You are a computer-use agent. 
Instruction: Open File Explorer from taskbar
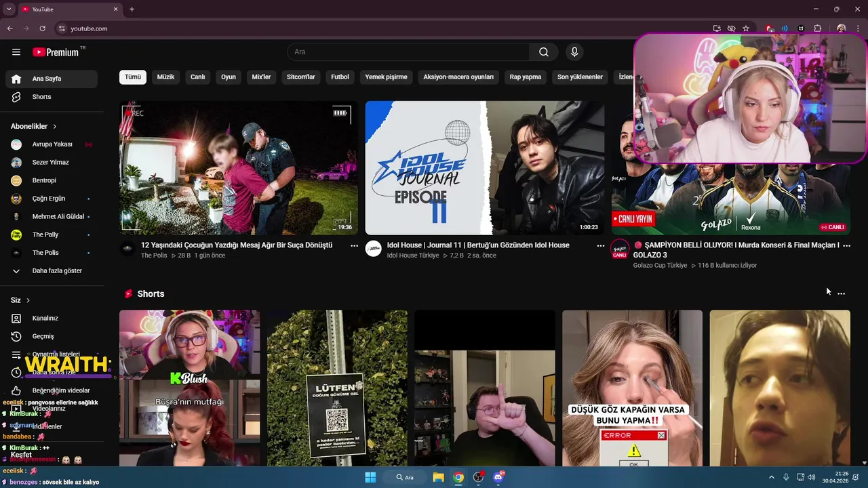click(x=438, y=477)
